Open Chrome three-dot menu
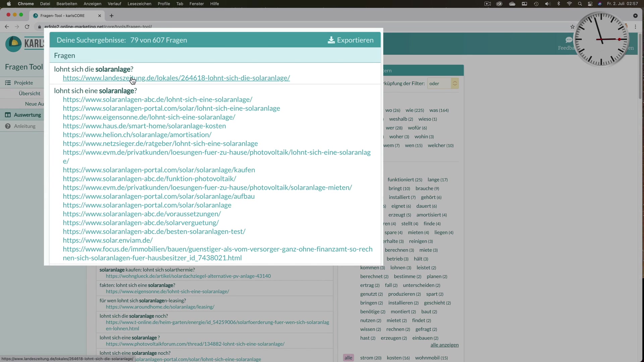The width and height of the screenshot is (644, 362). pyautogui.click(x=635, y=26)
